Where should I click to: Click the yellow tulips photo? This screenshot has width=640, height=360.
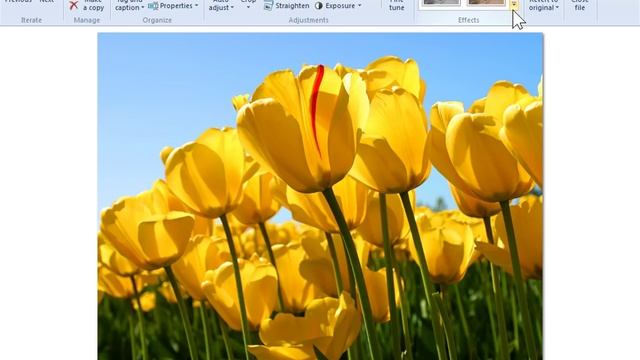(x=320, y=196)
